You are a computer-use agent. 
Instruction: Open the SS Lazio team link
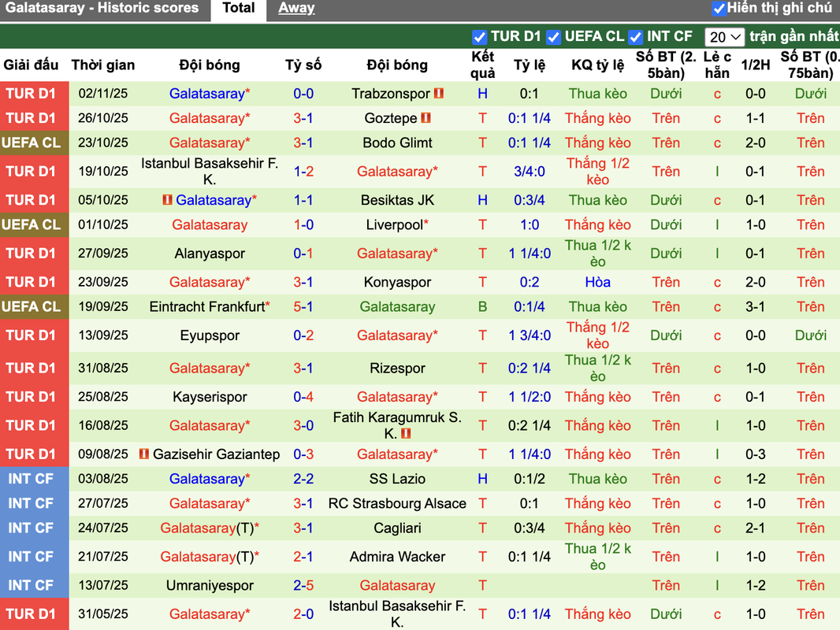(397, 479)
